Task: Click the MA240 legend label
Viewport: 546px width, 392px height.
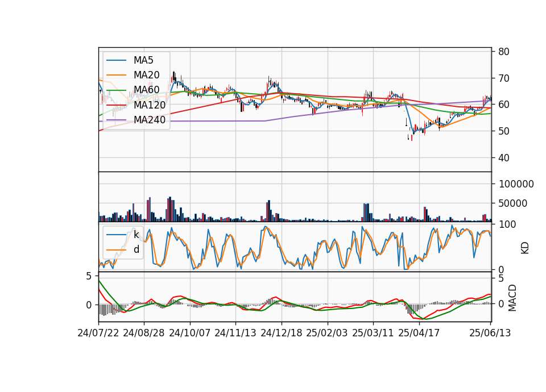Action: tap(150, 120)
